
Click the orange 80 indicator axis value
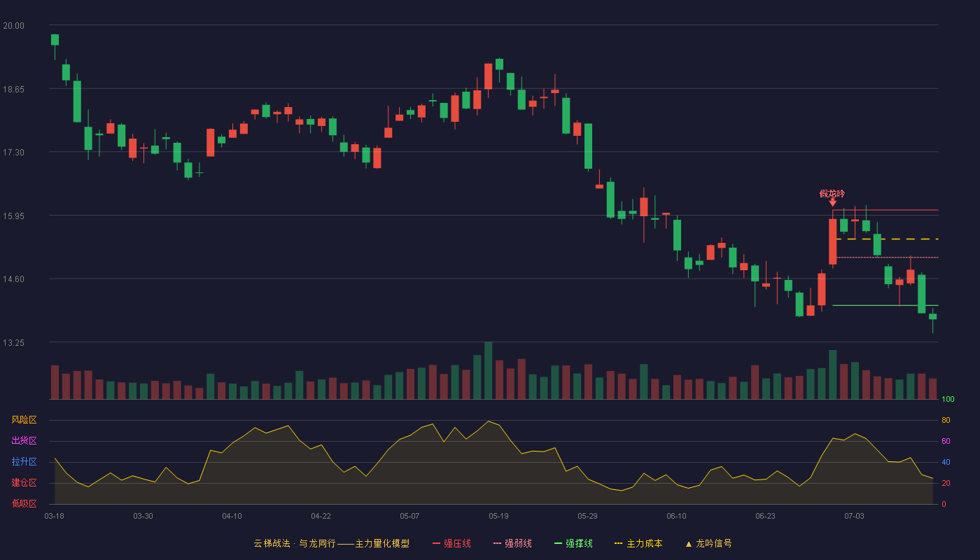point(946,420)
